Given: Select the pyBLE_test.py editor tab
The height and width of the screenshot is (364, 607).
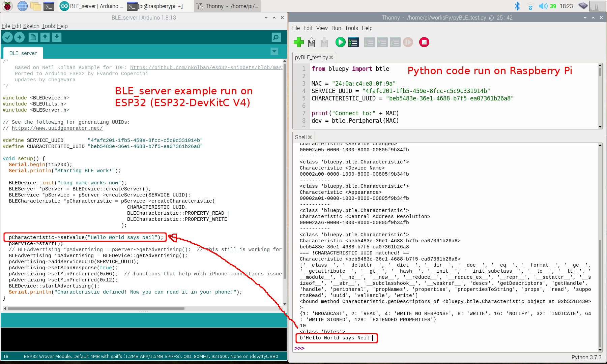Looking at the screenshot, I should pos(311,57).
